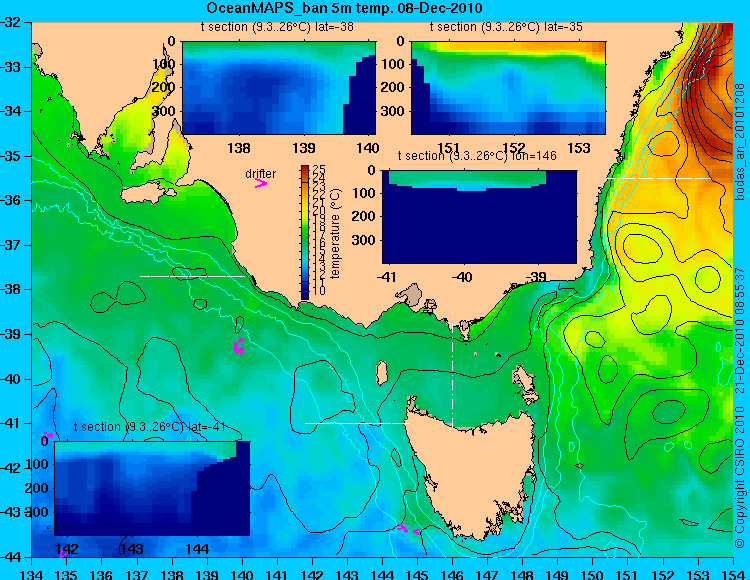Click the '138' tick label under lat=-38 inset
750x580 pixels.
(239, 148)
